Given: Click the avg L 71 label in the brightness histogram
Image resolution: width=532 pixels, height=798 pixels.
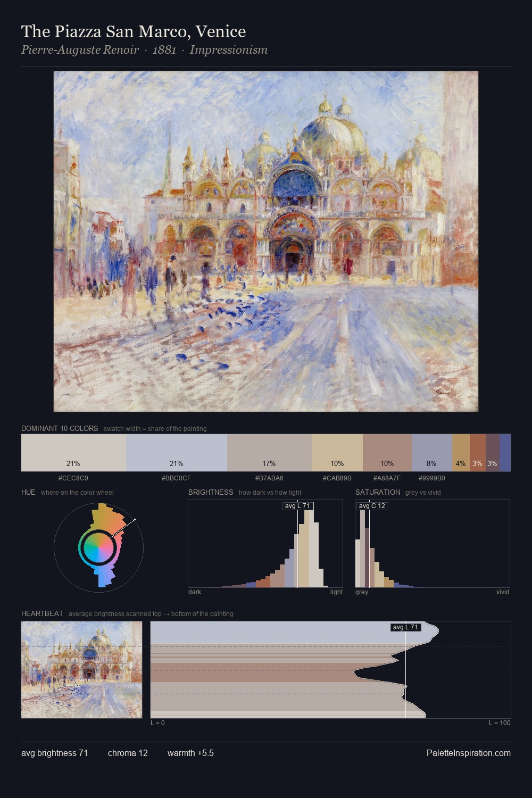Looking at the screenshot, I should 298,506.
